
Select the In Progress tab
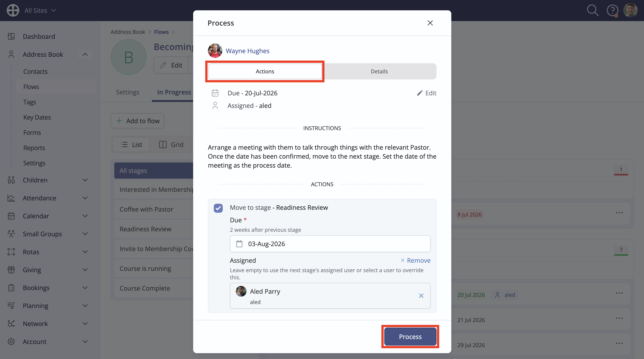174,92
